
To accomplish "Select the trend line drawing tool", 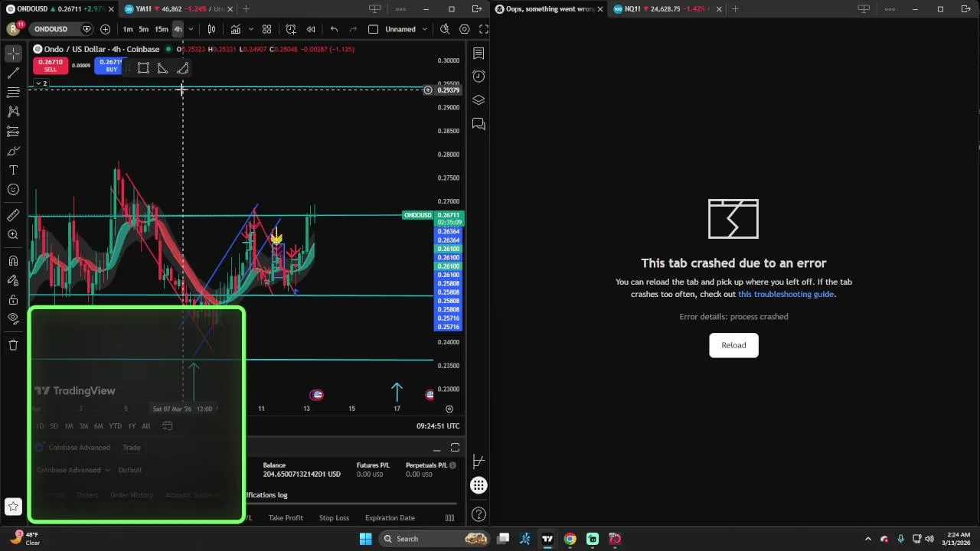I will tap(13, 73).
